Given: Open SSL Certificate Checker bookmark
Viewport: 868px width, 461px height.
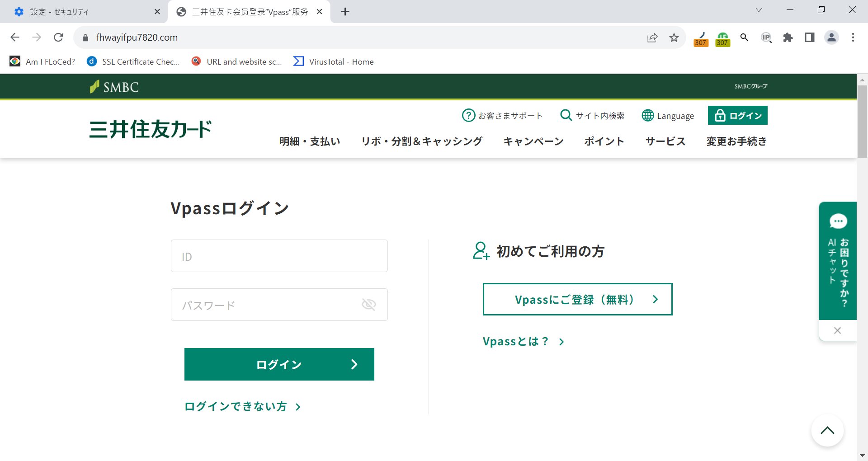Looking at the screenshot, I should (x=134, y=61).
